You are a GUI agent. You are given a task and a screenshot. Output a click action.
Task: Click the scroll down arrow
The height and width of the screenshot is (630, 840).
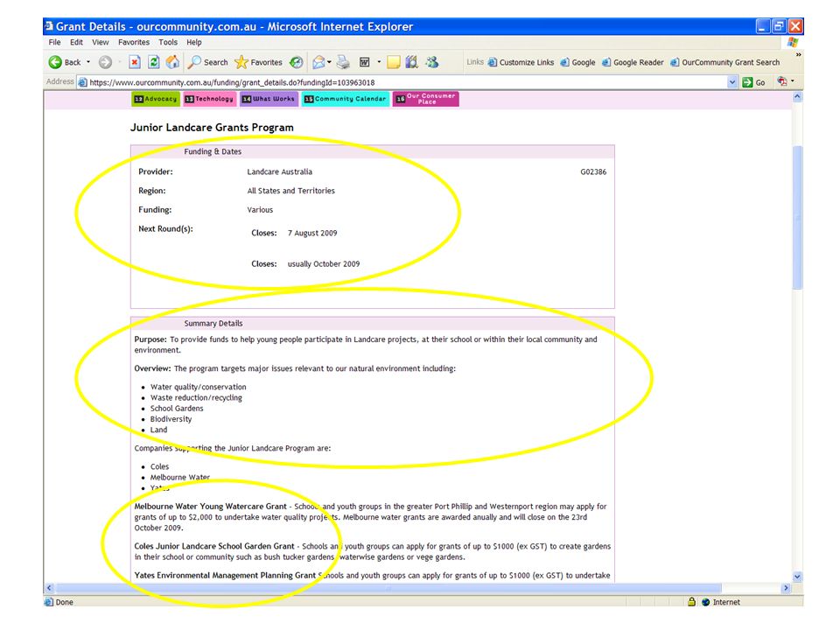(797, 577)
